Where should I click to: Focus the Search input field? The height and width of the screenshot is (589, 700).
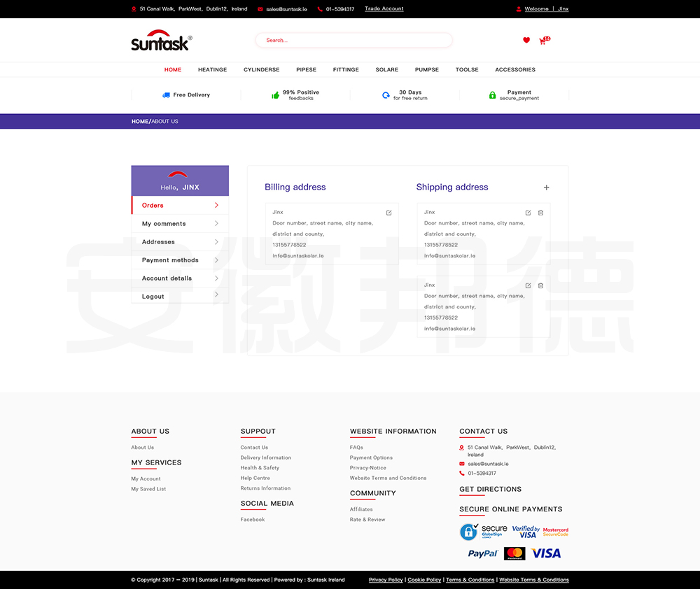[x=353, y=41]
